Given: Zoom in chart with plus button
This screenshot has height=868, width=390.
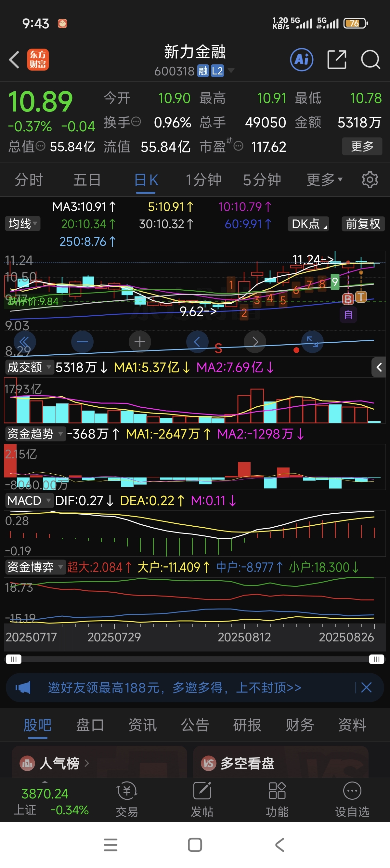Looking at the screenshot, I should pyautogui.click(x=140, y=342).
